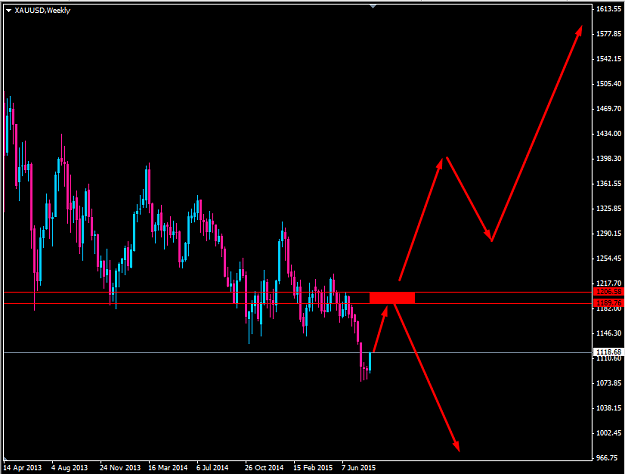Click the 1073.85 price axis value
625x474 pixels.
pos(609,383)
